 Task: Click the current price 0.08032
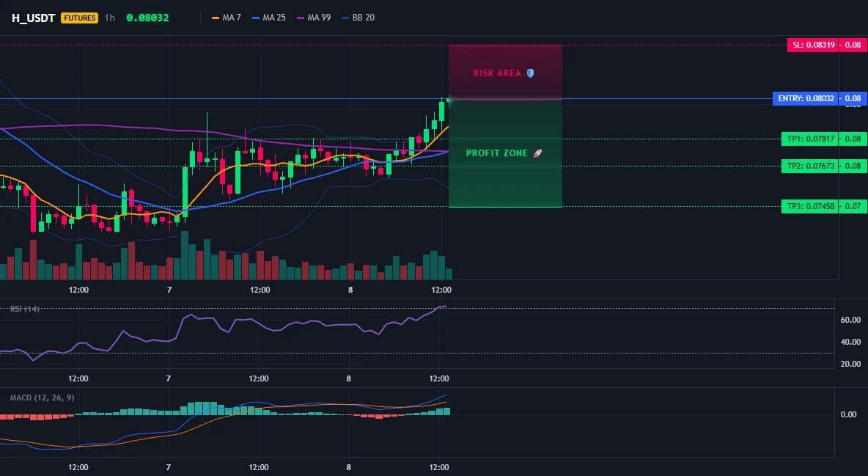tap(147, 18)
